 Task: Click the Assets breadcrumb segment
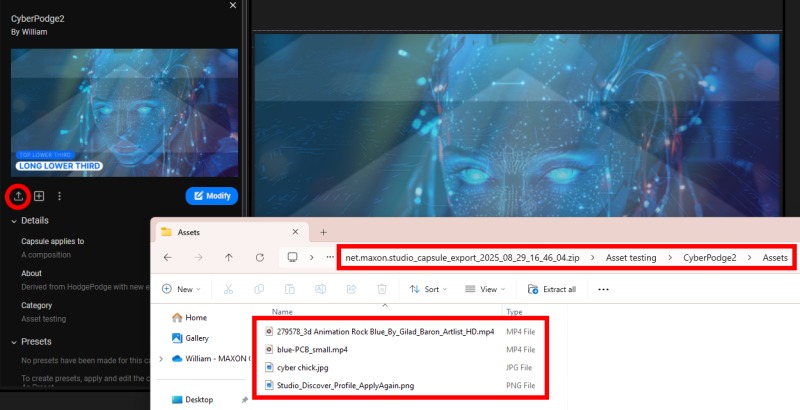coord(775,258)
